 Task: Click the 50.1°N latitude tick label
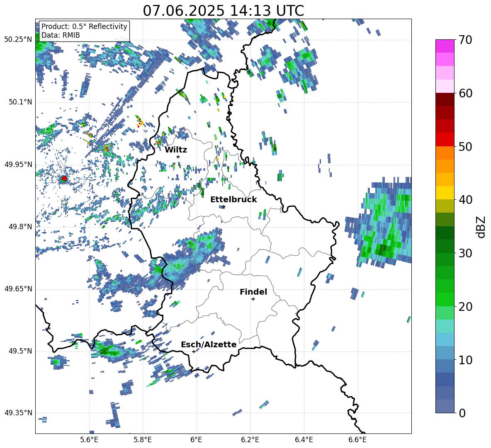click(x=20, y=102)
